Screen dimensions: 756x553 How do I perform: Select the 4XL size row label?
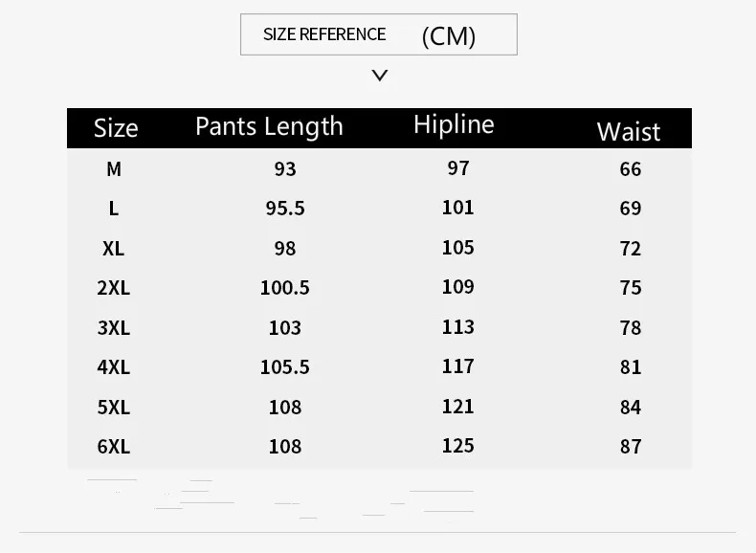[x=113, y=367]
